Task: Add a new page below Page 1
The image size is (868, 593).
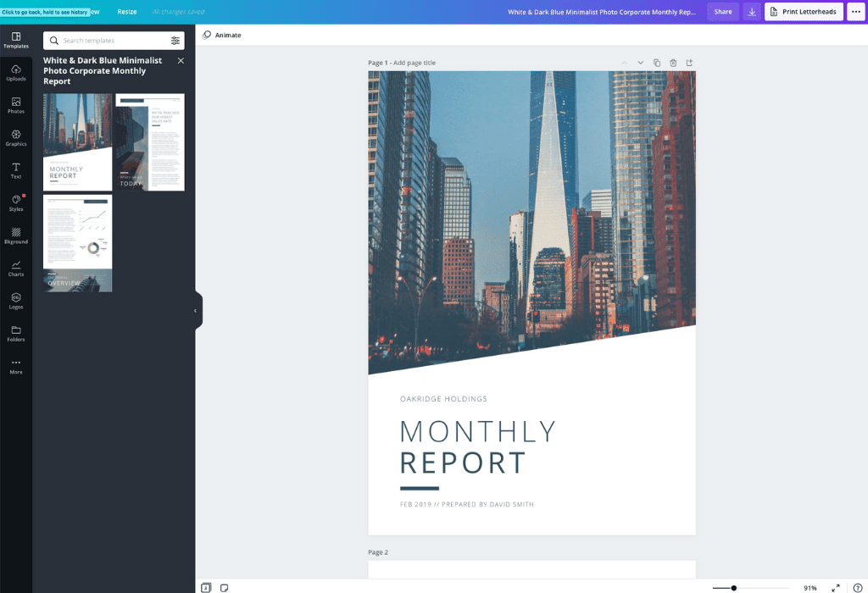Action: 689,62
